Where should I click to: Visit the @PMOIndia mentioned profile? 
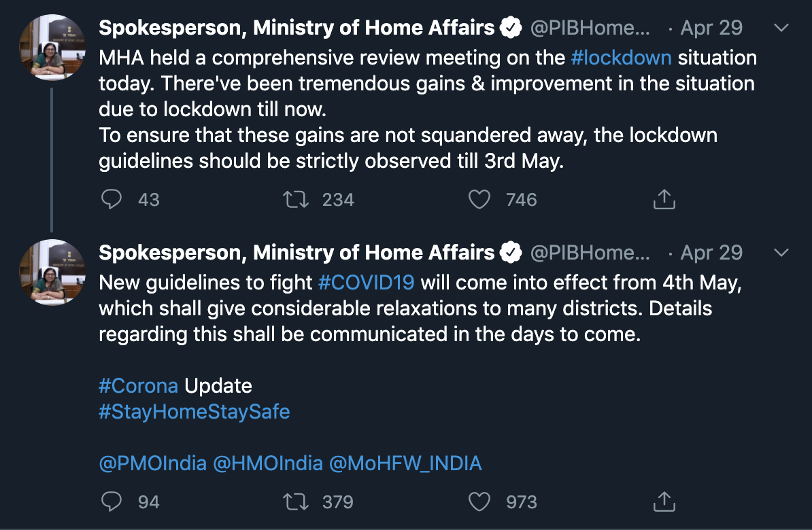153,463
